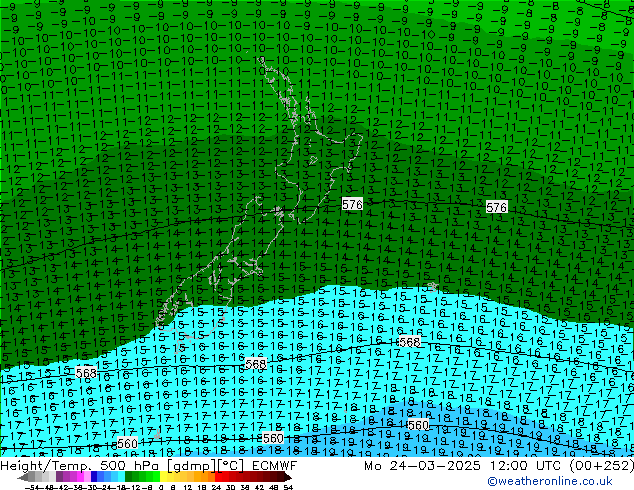
Task: Pick the cyan -18 band on the temperature scale
Action: click(x=122, y=478)
